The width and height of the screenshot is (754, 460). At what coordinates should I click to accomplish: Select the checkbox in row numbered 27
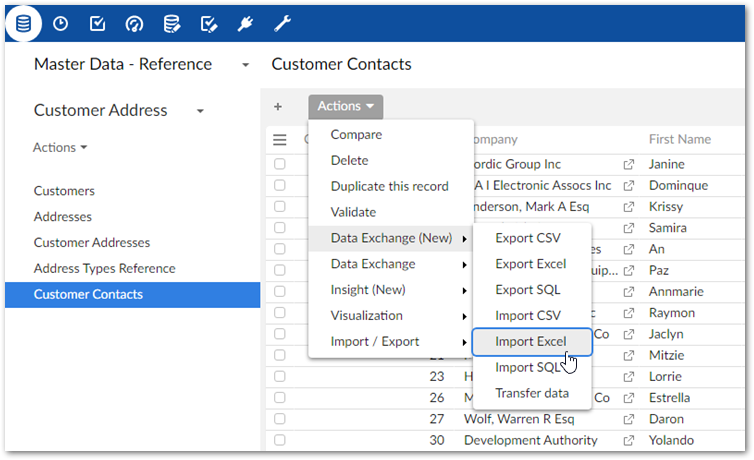(x=280, y=419)
